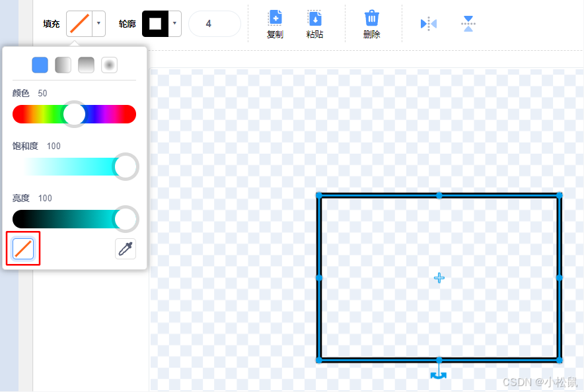584x392 pixels.
Task: Click the Delete (删除) trash icon
Action: [371, 18]
